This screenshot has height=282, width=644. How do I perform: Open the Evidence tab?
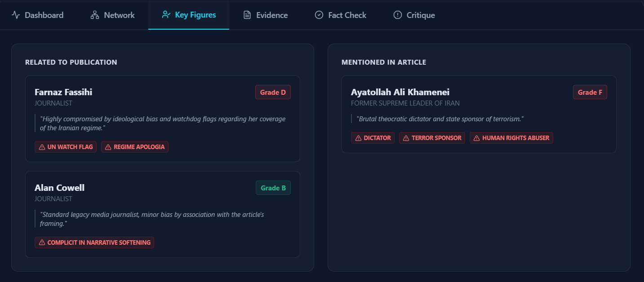coord(265,15)
